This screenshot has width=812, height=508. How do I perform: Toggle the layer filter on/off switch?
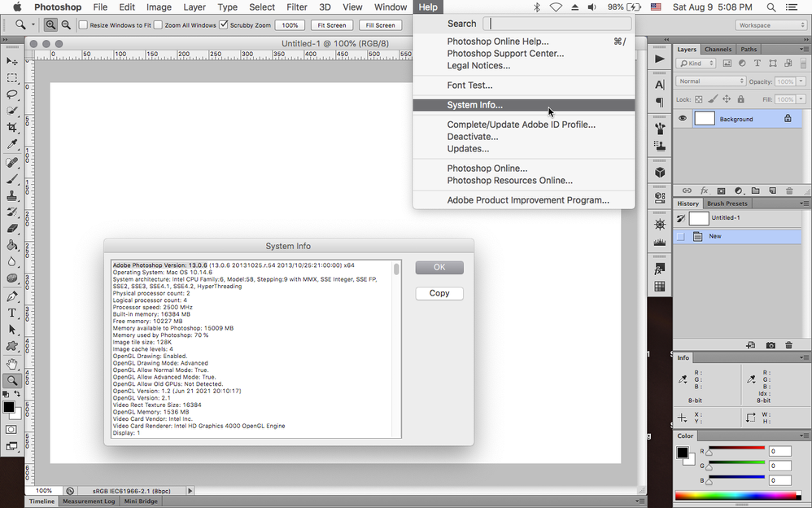point(801,63)
